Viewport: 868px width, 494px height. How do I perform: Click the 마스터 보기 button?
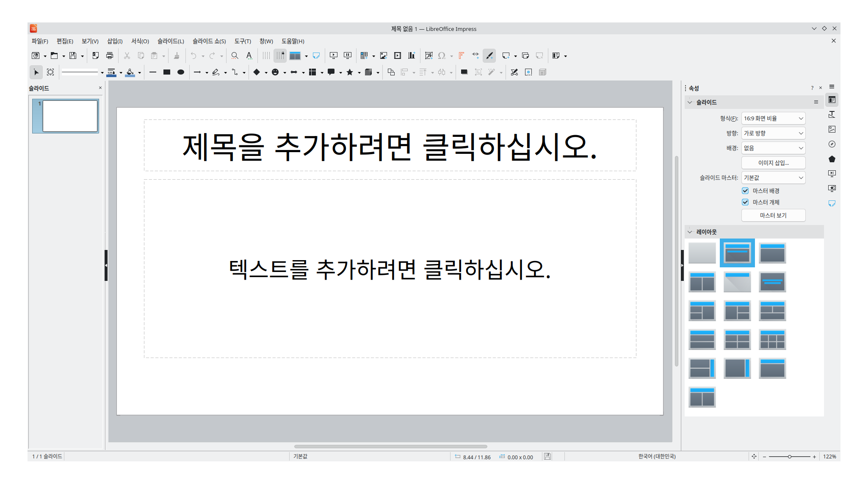pyautogui.click(x=773, y=215)
